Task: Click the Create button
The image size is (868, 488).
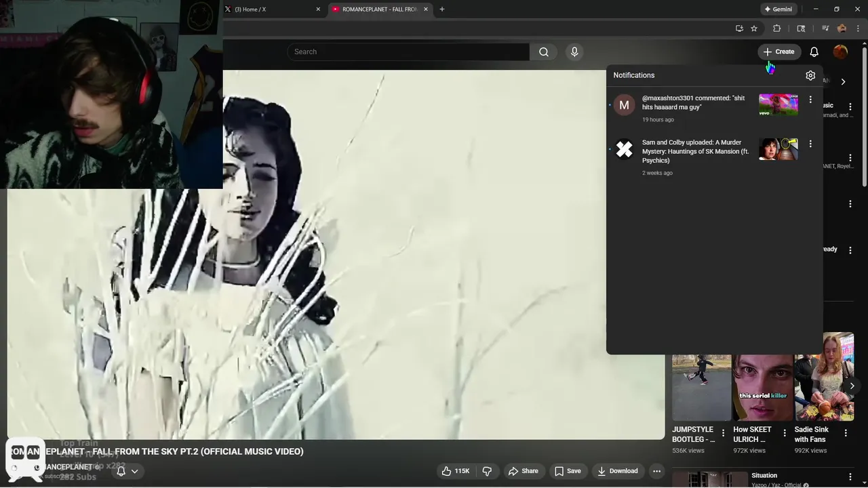Action: [x=779, y=52]
